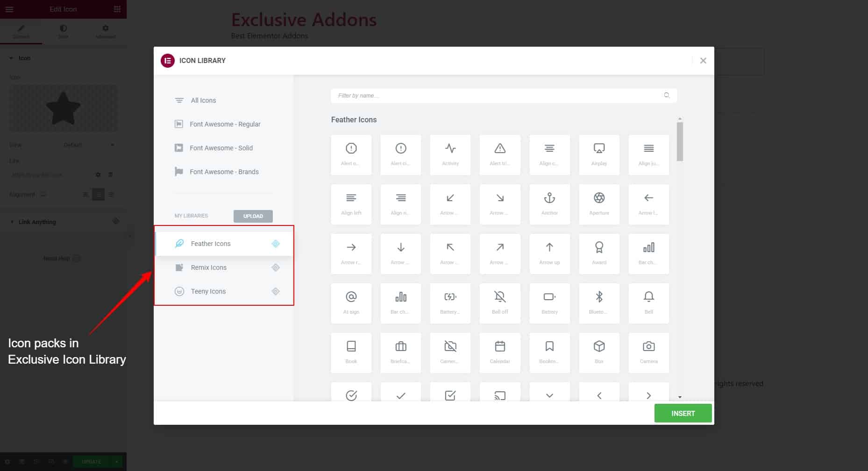
Task: Open Font Awesome - Solid pack
Action: pyautogui.click(x=224, y=148)
